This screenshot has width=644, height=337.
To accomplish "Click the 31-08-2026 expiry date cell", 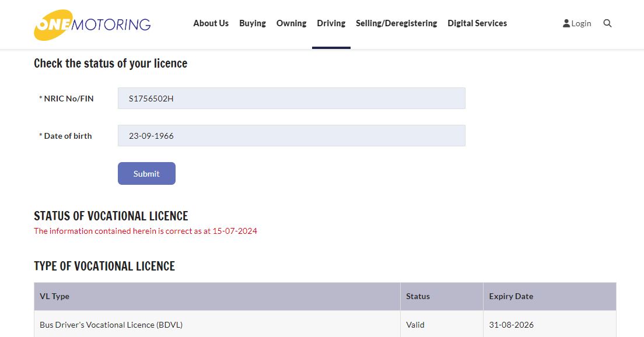I will click(x=511, y=325).
